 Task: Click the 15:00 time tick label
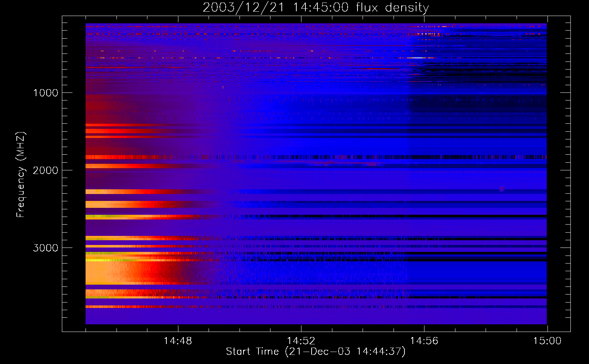point(547,341)
